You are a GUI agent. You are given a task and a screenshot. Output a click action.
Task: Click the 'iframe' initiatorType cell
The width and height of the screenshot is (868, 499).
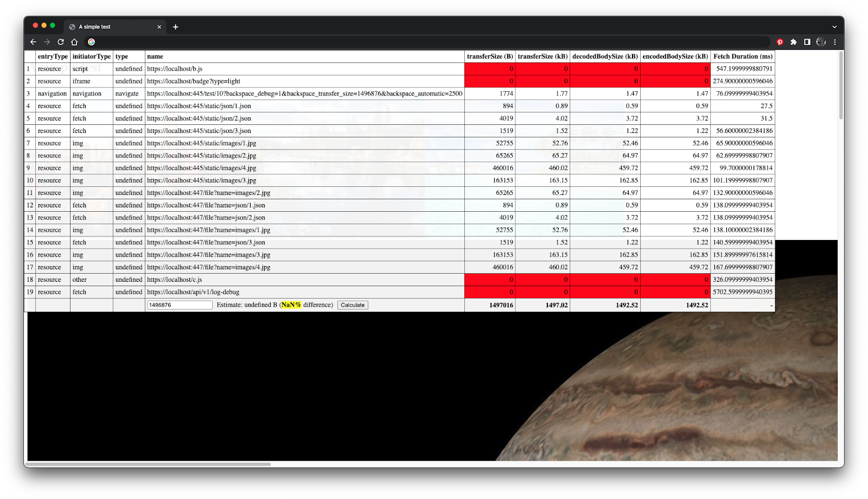[92, 81]
